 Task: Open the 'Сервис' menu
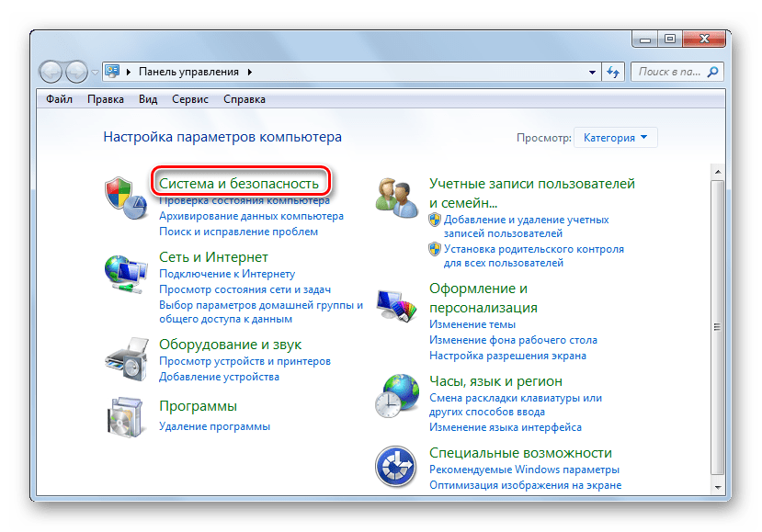point(190,99)
